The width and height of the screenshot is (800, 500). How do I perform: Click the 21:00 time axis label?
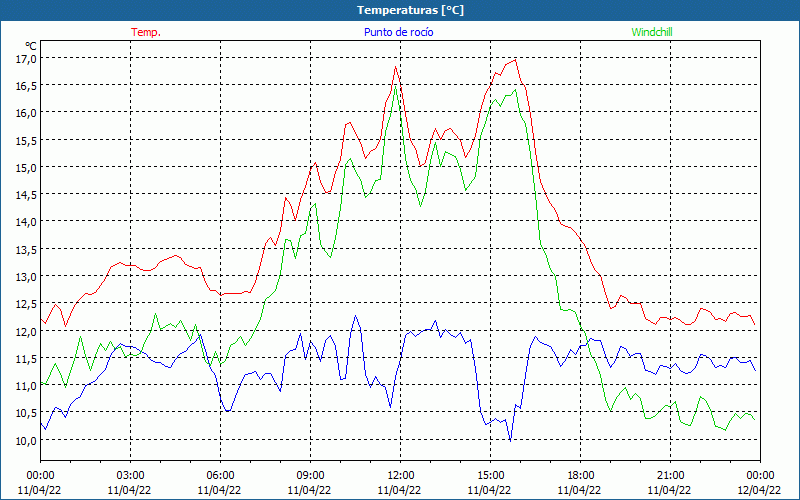tap(670, 476)
